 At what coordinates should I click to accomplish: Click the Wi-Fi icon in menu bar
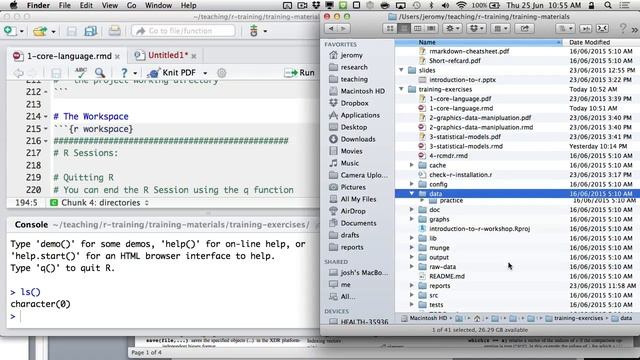tap(461, 5)
